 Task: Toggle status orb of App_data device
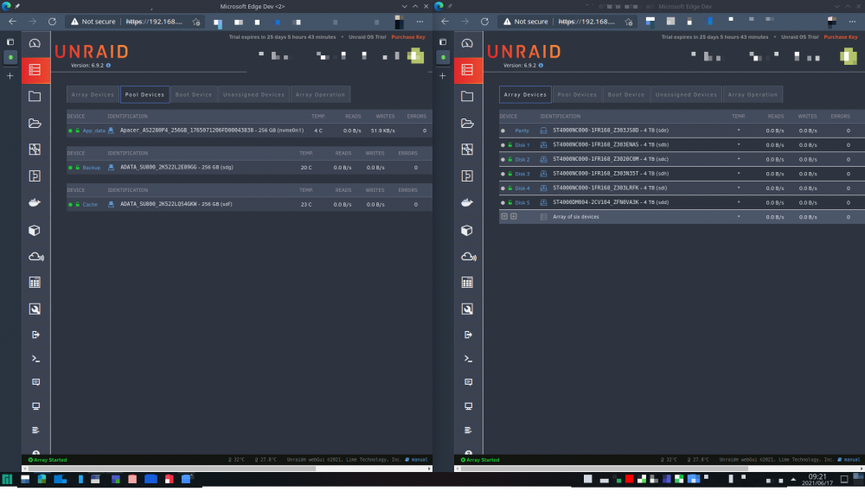[71, 131]
